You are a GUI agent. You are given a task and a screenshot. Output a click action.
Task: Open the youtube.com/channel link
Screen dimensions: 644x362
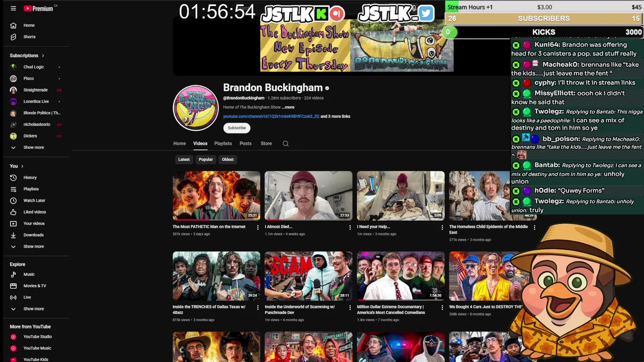(271, 116)
